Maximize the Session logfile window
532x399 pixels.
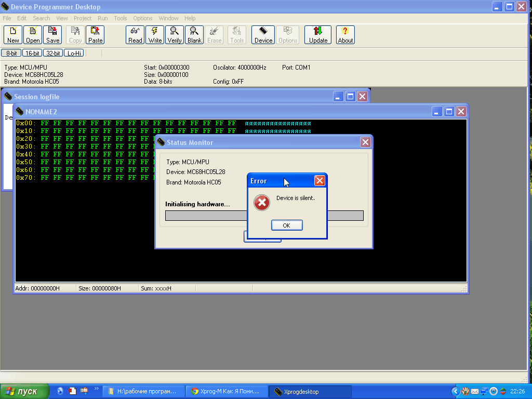point(350,97)
